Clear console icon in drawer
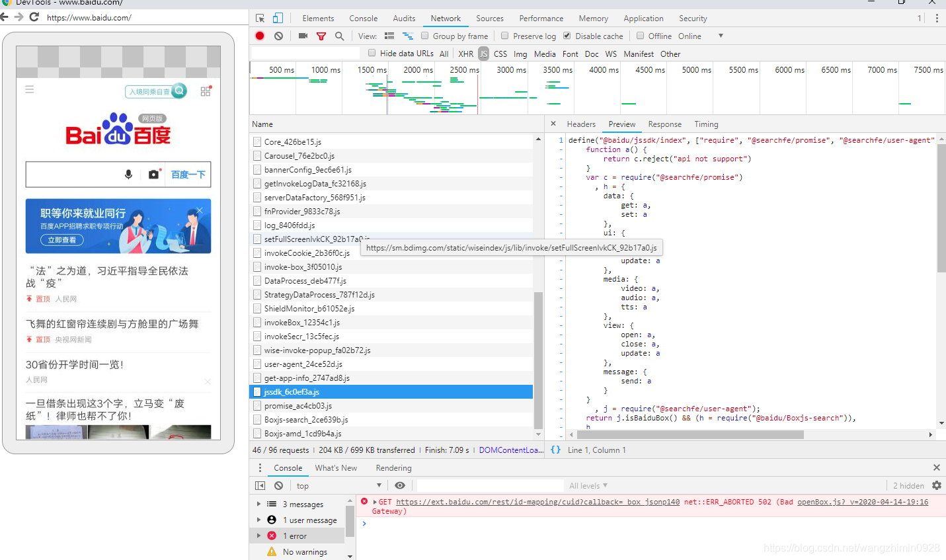This screenshot has height=560, width=946. [278, 485]
